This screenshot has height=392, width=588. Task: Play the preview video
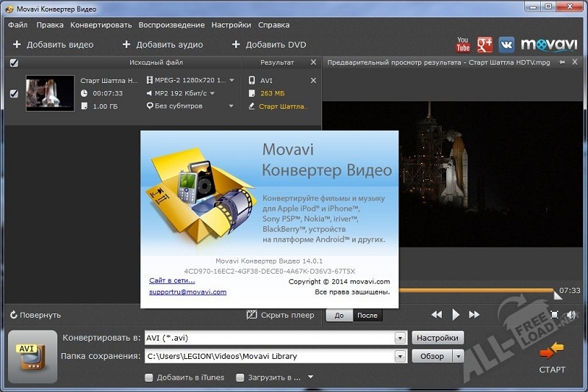pos(456,315)
